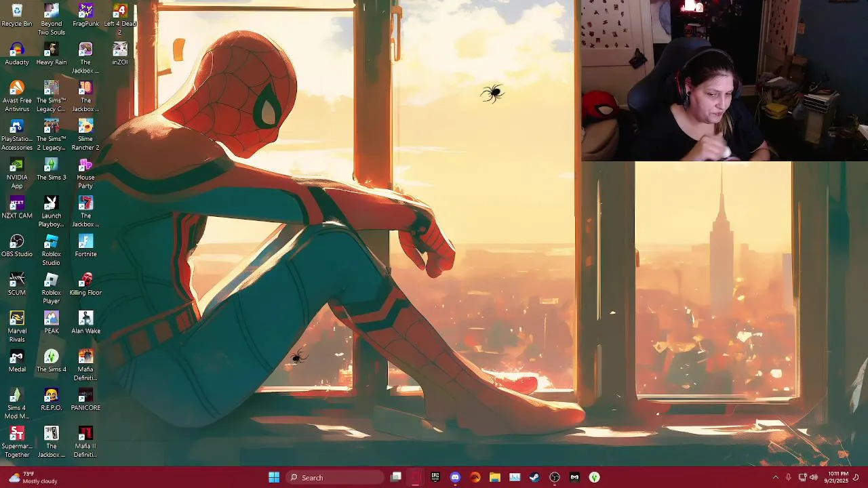The image size is (868, 488).
Task: Open Discord from the taskbar
Action: coord(455,477)
